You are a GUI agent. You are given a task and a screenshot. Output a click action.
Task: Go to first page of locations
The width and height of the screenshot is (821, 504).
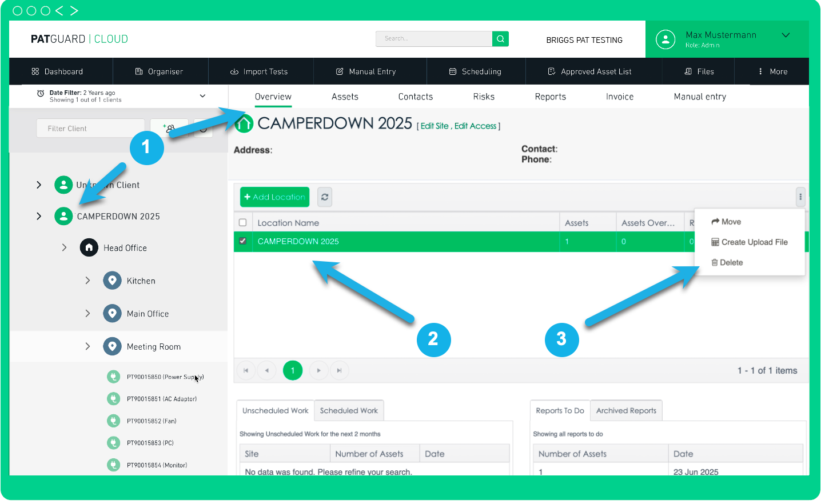(246, 370)
